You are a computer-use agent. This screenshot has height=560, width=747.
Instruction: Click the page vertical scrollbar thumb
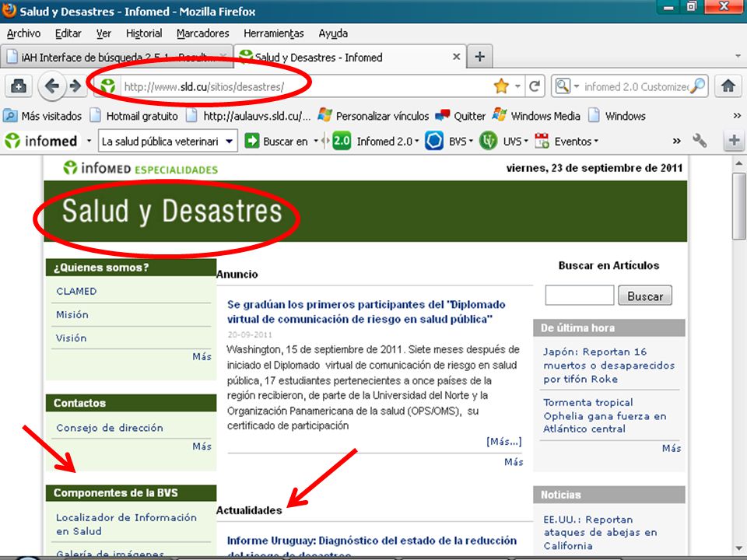tap(739, 205)
